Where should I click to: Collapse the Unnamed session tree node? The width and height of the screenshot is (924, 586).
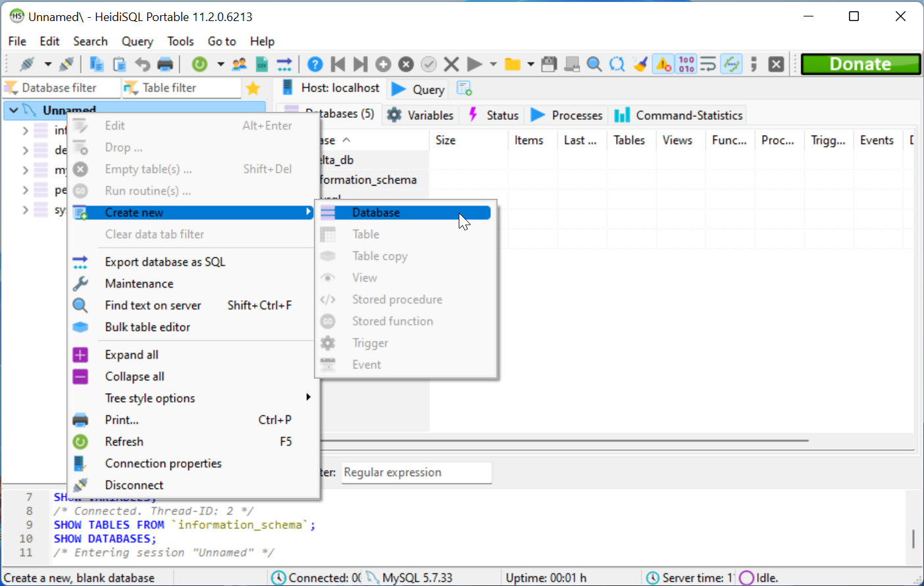[14, 110]
